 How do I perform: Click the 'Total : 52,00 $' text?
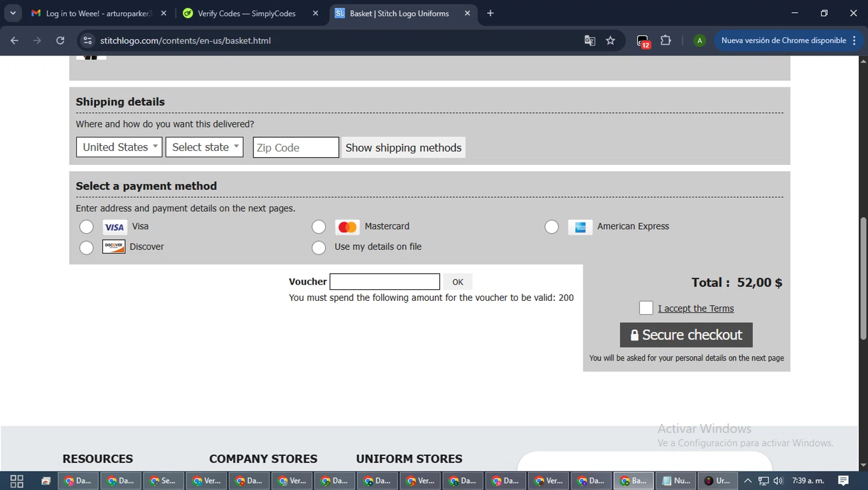pyautogui.click(x=737, y=282)
